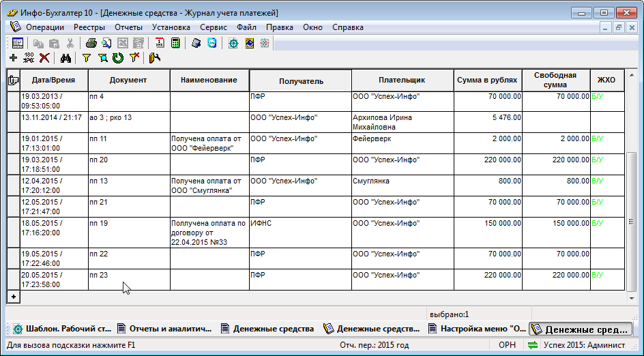Click the table form icon in top toolbar
The width and height of the screenshot is (644, 356).
pyautogui.click(x=18, y=43)
